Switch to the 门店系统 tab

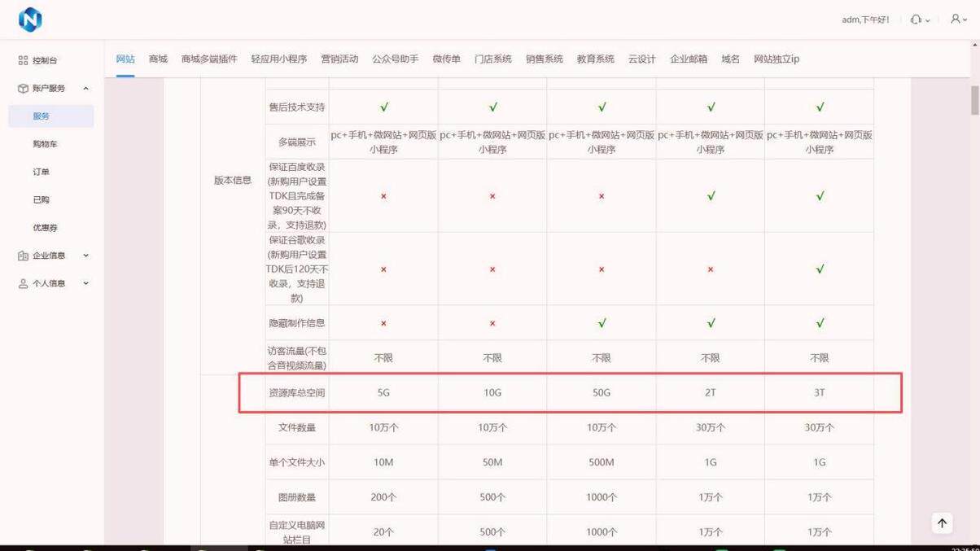pyautogui.click(x=493, y=59)
